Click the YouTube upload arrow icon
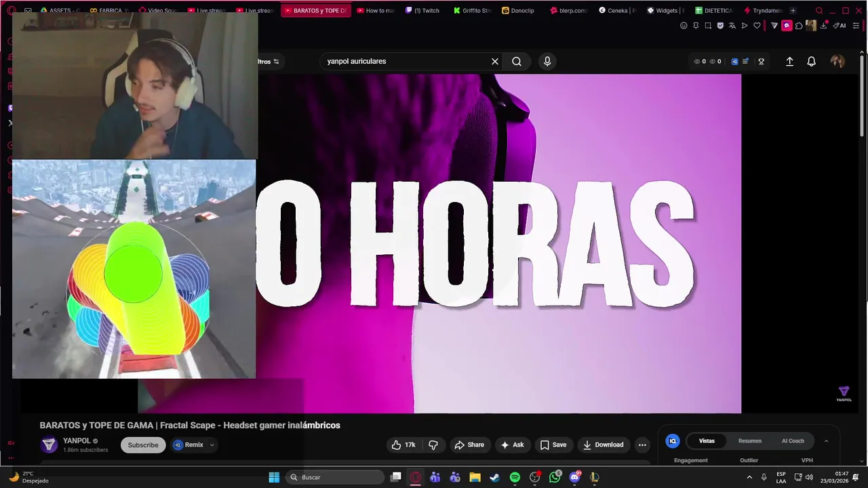 [789, 61]
